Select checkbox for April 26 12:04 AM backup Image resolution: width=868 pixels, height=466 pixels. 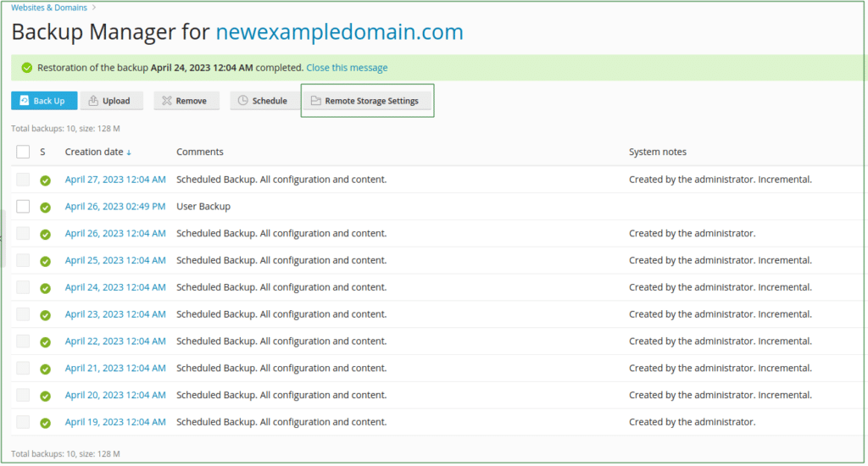tap(23, 233)
